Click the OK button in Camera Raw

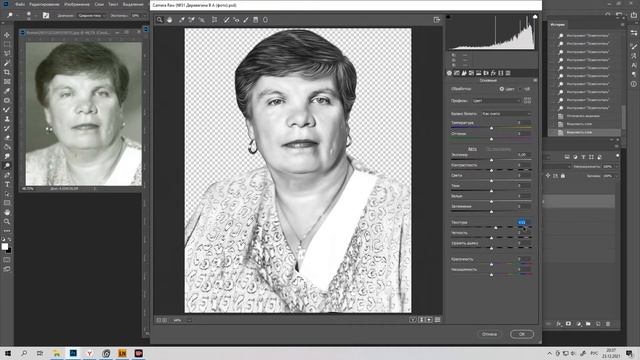click(x=522, y=334)
